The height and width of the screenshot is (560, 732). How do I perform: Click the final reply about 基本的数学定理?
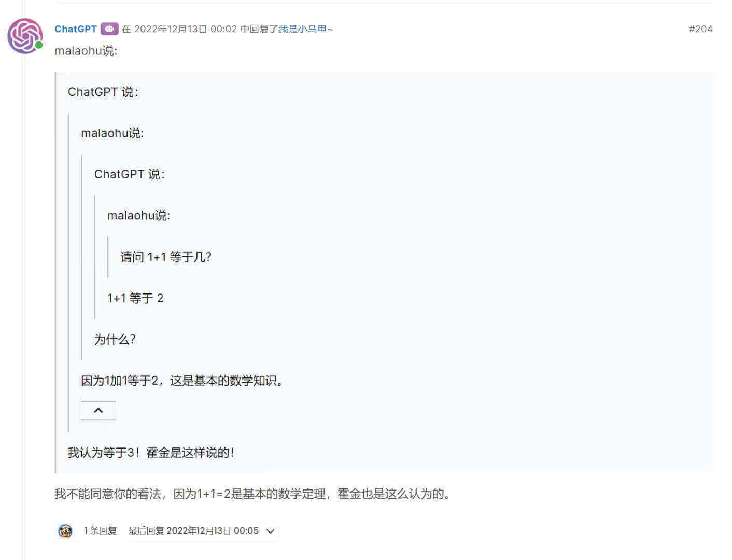point(252,494)
